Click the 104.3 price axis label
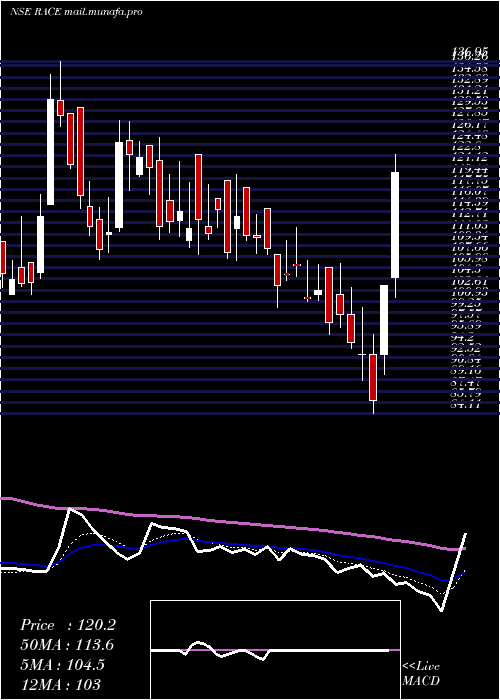Viewport: 500px width, 700px height. pyautogui.click(x=465, y=270)
